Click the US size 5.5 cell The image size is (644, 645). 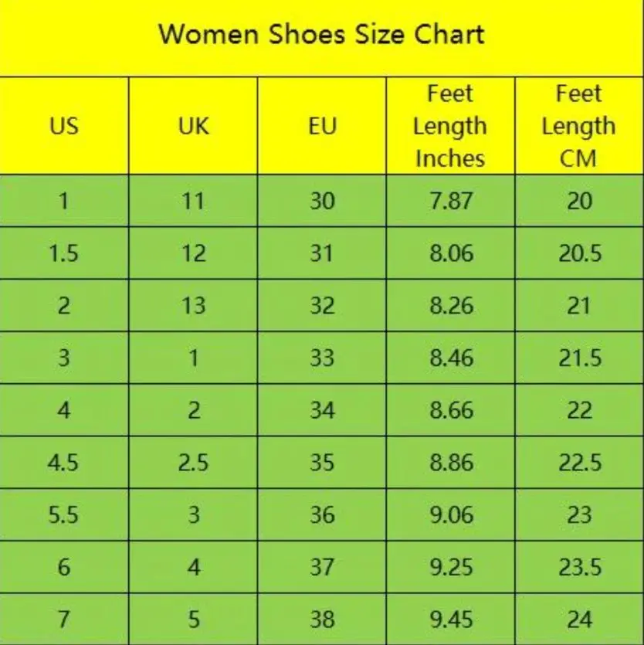pyautogui.click(x=63, y=515)
